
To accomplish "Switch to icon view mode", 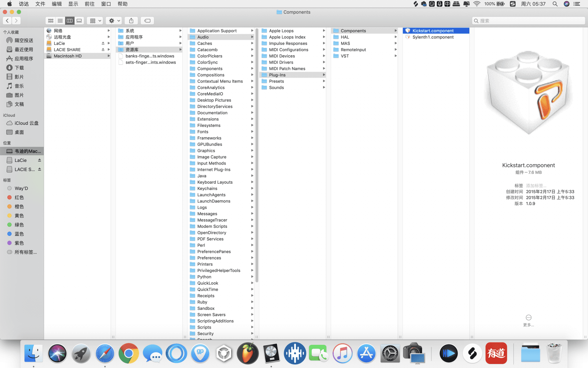I will click(51, 21).
